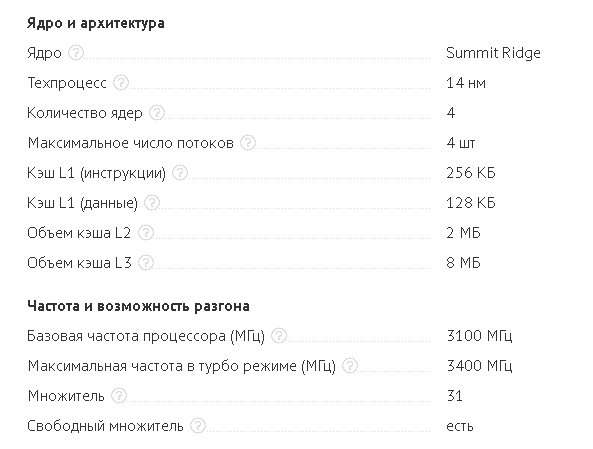The height and width of the screenshot is (449, 593).
Task: Click the 3400 МГц turbo value
Action: tap(479, 366)
